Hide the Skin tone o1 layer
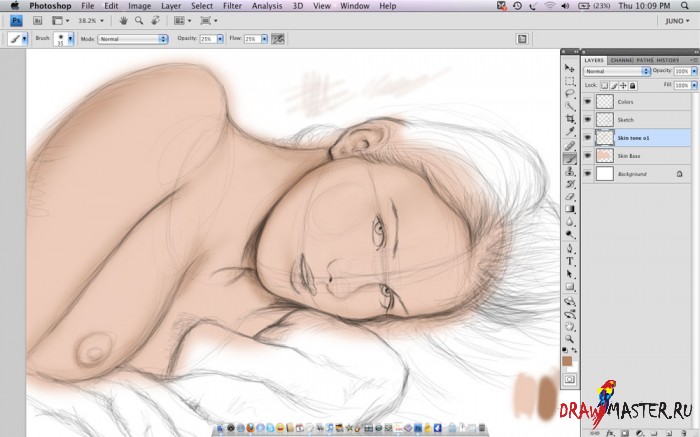The width and height of the screenshot is (700, 437). coord(588,138)
